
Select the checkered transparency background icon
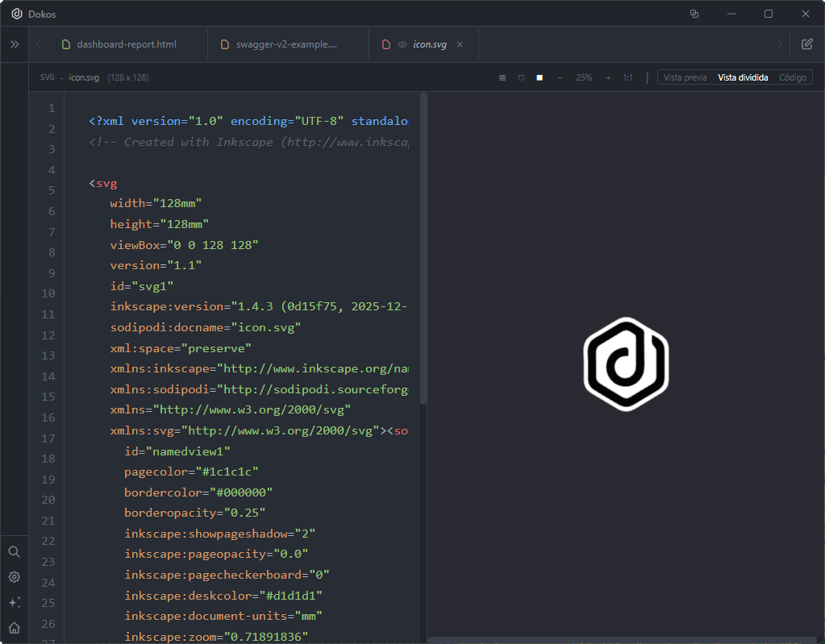click(x=502, y=77)
